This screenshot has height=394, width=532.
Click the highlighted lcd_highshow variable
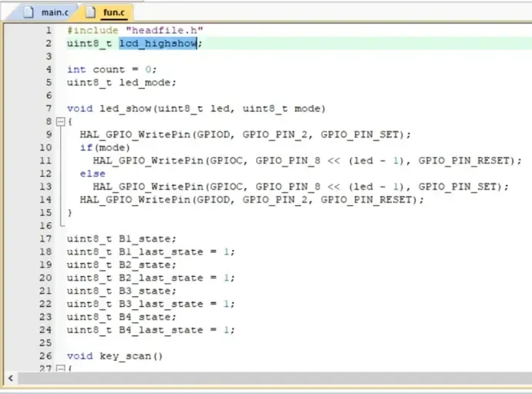coord(157,44)
